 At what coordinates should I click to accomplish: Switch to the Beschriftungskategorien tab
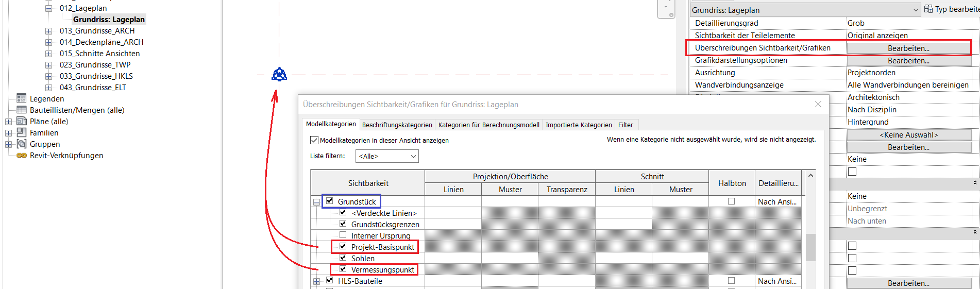[x=397, y=125]
